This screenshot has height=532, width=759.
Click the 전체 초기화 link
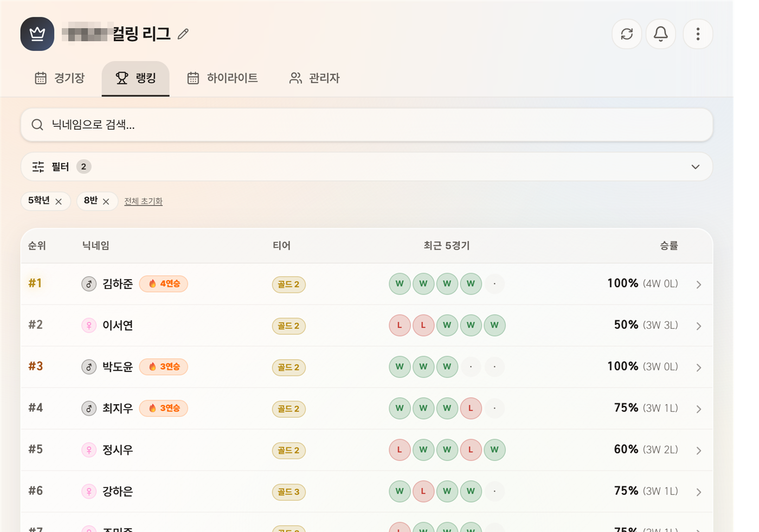(143, 201)
